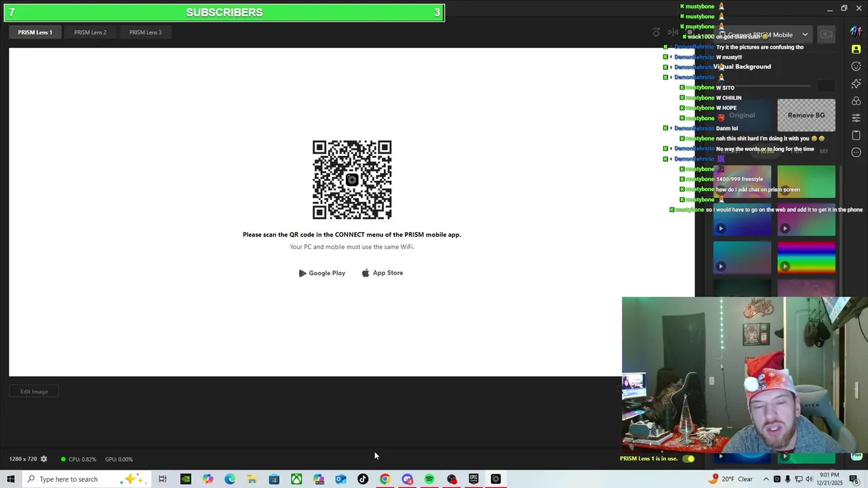Open the three-dots more icon in sidebar
This screenshot has height=488, width=868.
856,152
